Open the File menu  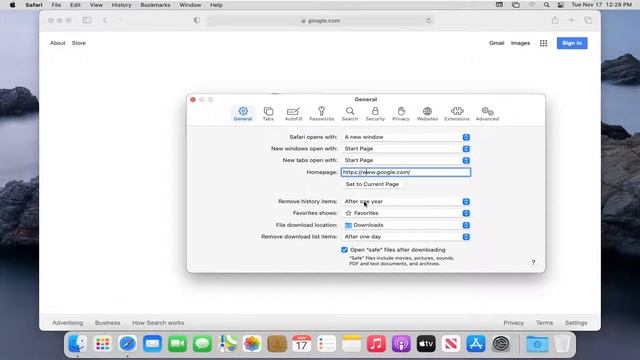pyautogui.click(x=56, y=5)
